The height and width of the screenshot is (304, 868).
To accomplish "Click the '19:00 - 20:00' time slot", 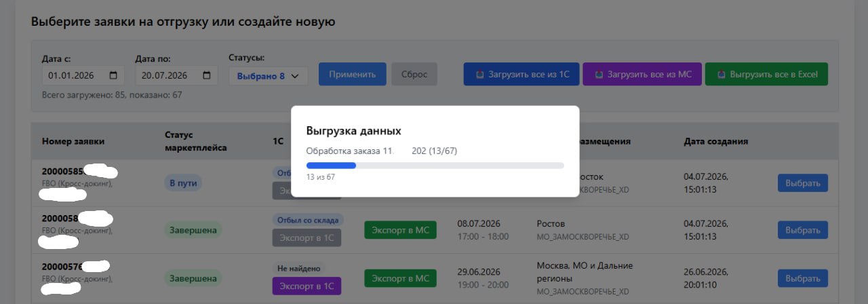I will [483, 284].
